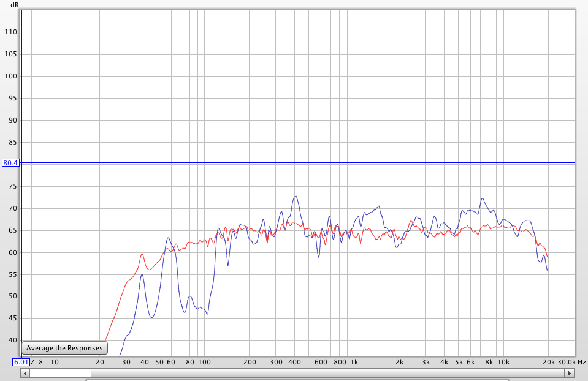Viewport: 588px width, 381px height.
Task: Click the 2k frequency axis label
Action: click(x=399, y=362)
